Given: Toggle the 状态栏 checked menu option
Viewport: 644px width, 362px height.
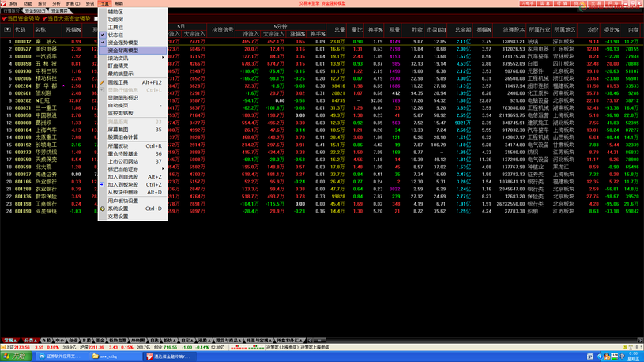Looking at the screenshot, I should 115,35.
